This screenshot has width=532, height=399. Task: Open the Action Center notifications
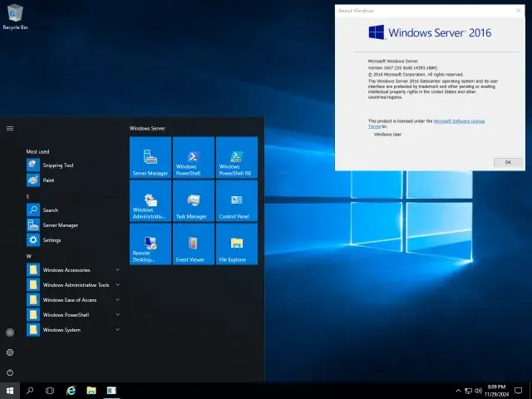519,391
